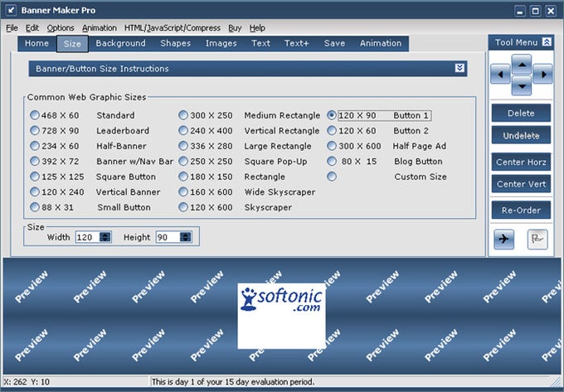
Task: Open the Buy menu
Action: click(x=235, y=28)
